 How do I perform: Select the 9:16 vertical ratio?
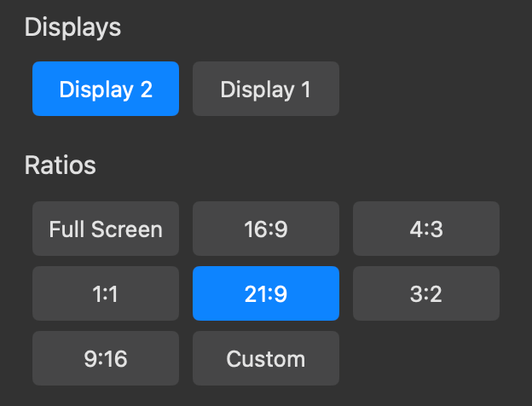(x=106, y=358)
